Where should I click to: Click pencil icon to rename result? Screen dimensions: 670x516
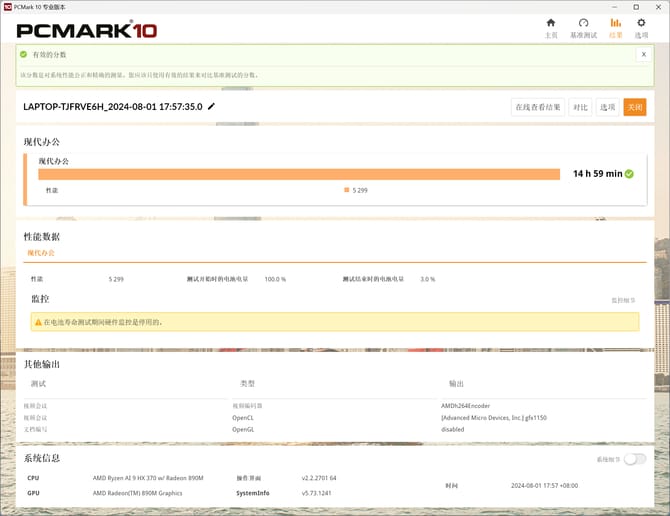click(x=211, y=106)
